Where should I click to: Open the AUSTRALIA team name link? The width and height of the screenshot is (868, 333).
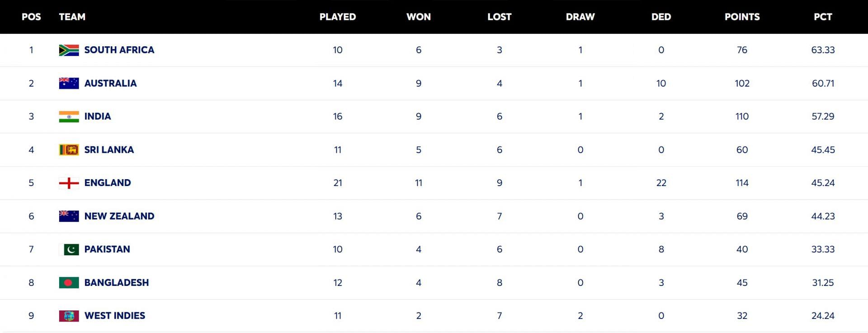pyautogui.click(x=110, y=83)
